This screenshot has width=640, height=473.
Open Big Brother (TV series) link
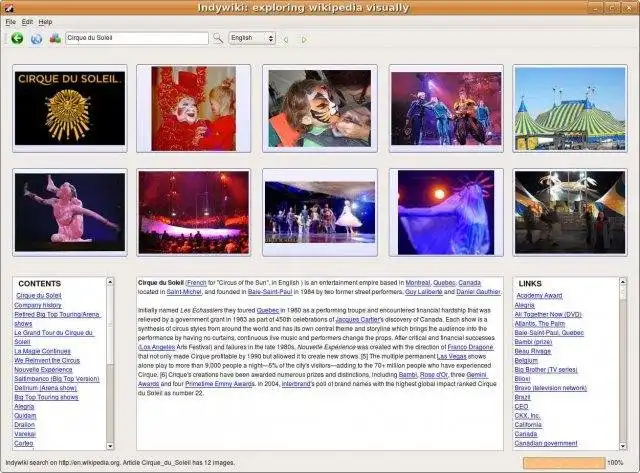click(546, 370)
